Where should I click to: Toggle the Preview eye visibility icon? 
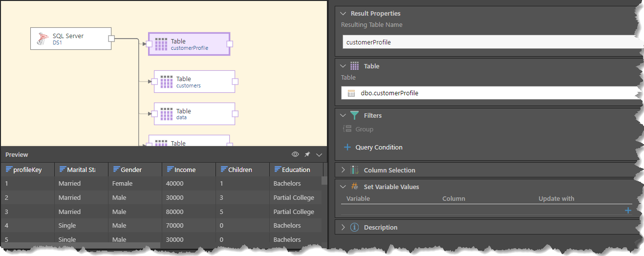(295, 154)
